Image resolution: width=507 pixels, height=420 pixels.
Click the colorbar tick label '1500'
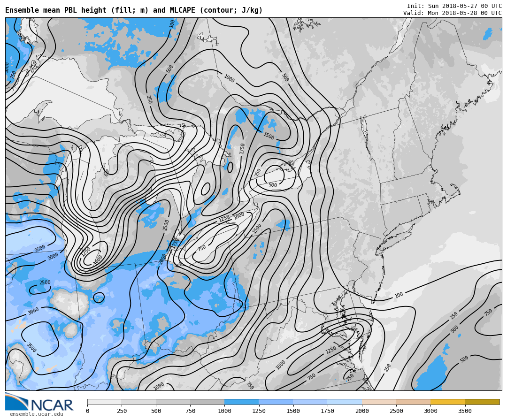coord(293,411)
